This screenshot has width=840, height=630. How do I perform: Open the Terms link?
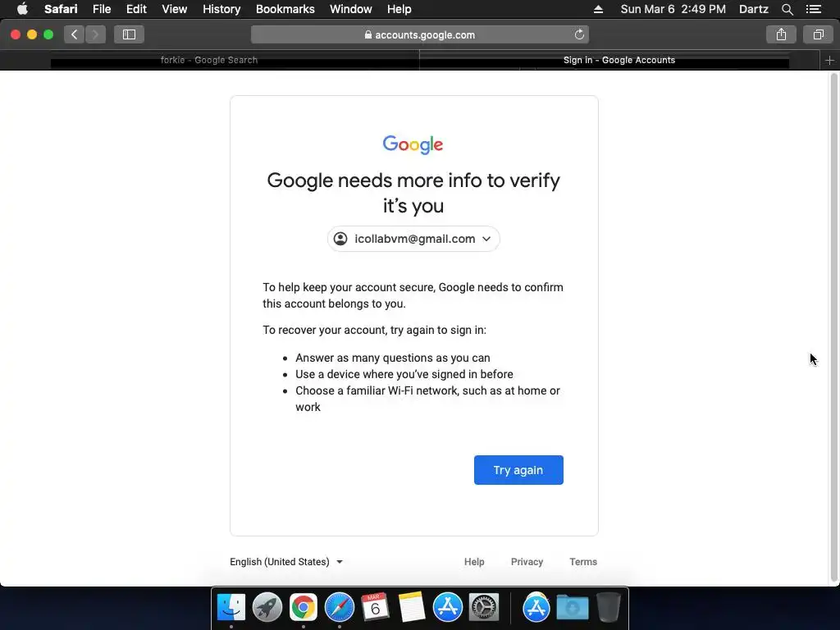pos(583,562)
